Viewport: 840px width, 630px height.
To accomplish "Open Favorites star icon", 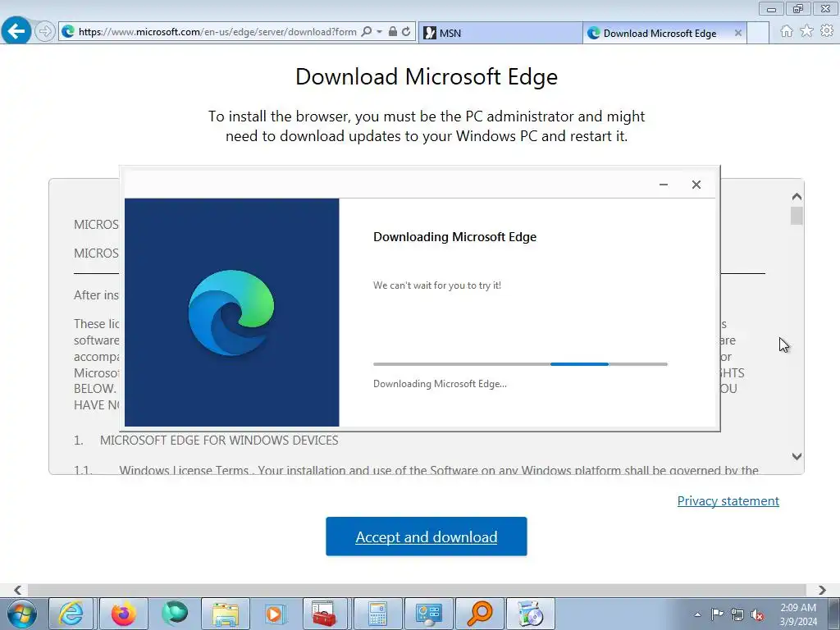I will click(806, 31).
